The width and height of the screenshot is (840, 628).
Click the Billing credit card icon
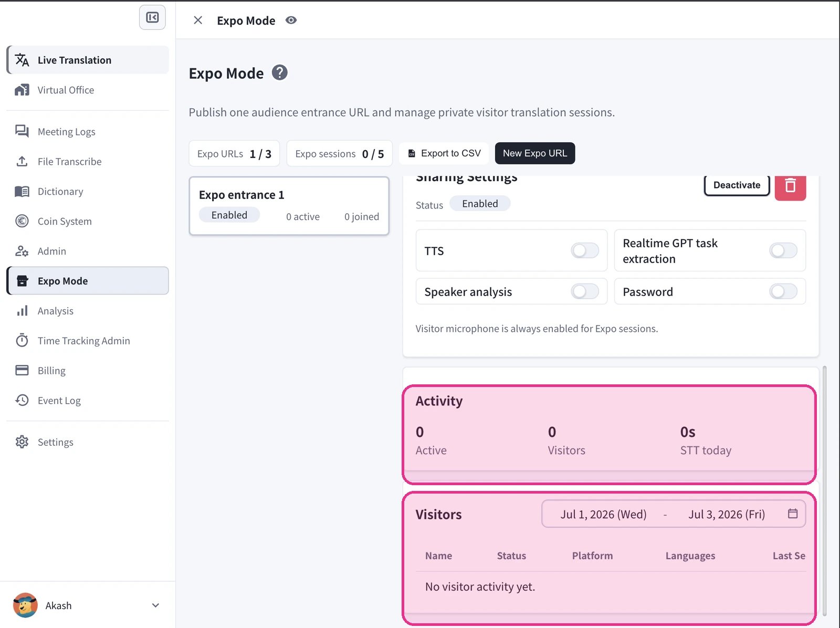coord(22,370)
